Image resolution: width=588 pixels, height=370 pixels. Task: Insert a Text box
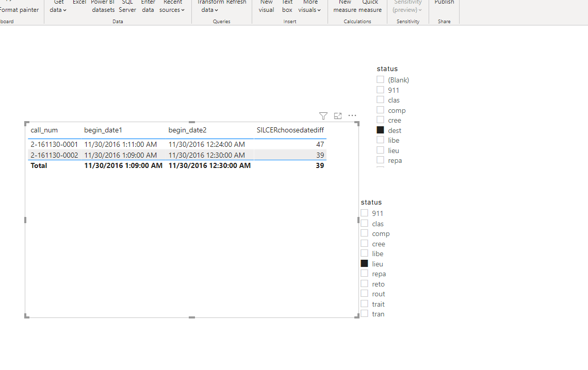point(287,6)
